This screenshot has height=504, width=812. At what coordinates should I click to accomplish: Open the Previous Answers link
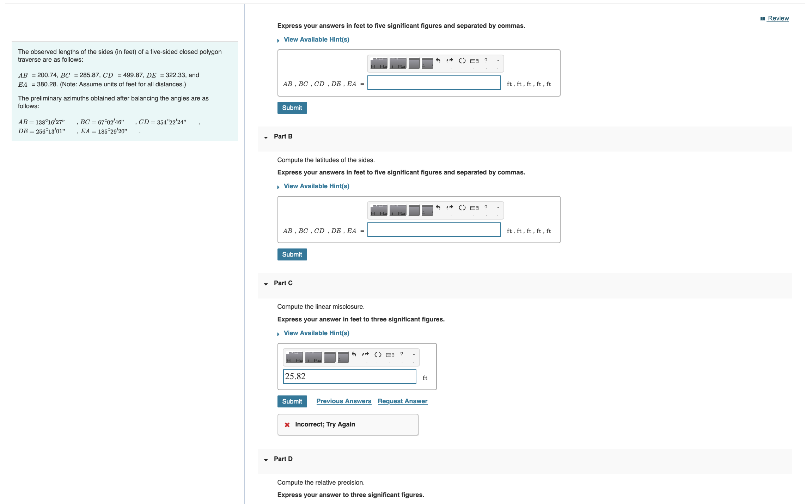pyautogui.click(x=344, y=401)
